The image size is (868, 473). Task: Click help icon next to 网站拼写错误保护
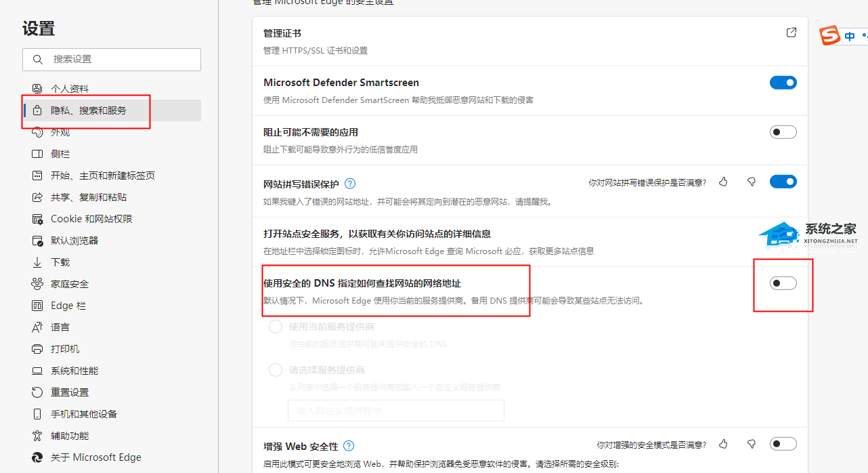point(350,184)
